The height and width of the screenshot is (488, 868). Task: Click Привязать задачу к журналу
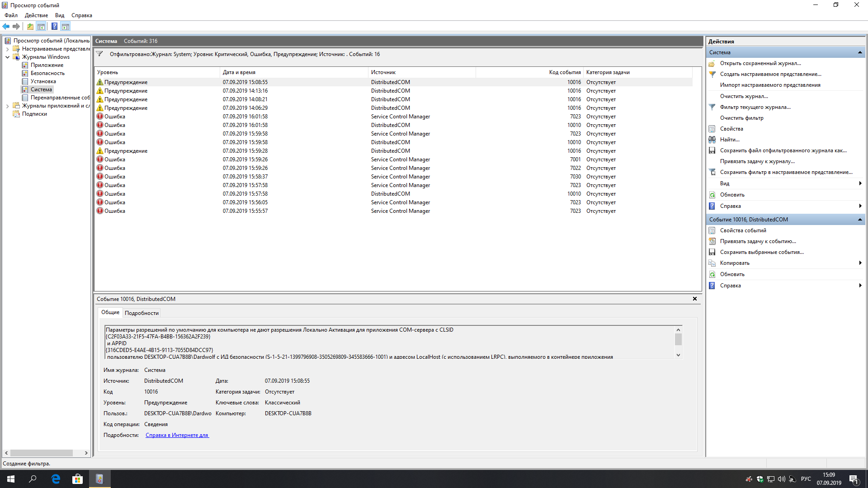click(x=757, y=161)
